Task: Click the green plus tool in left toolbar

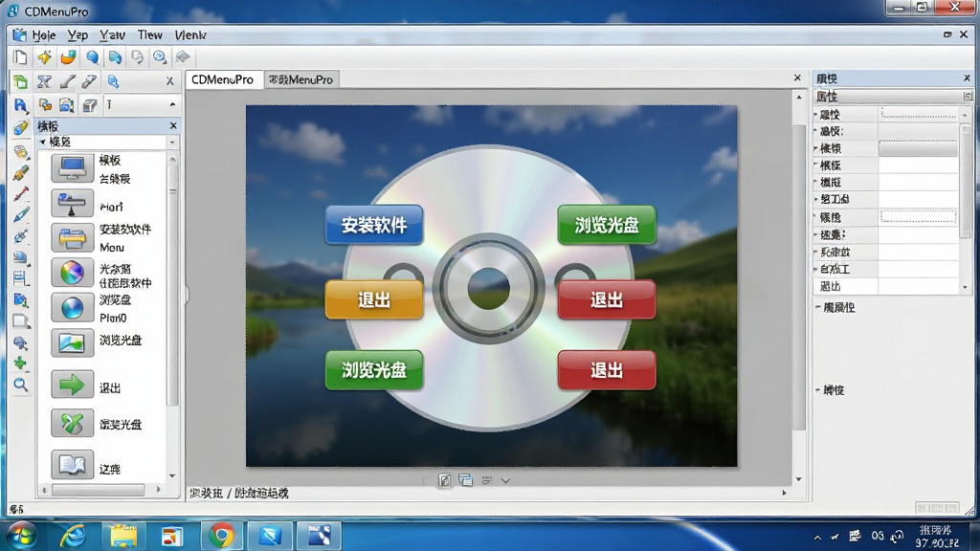Action: tap(21, 363)
